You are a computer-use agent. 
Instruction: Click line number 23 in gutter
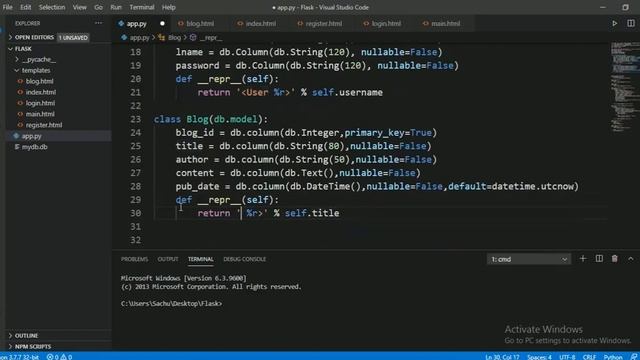click(x=136, y=119)
